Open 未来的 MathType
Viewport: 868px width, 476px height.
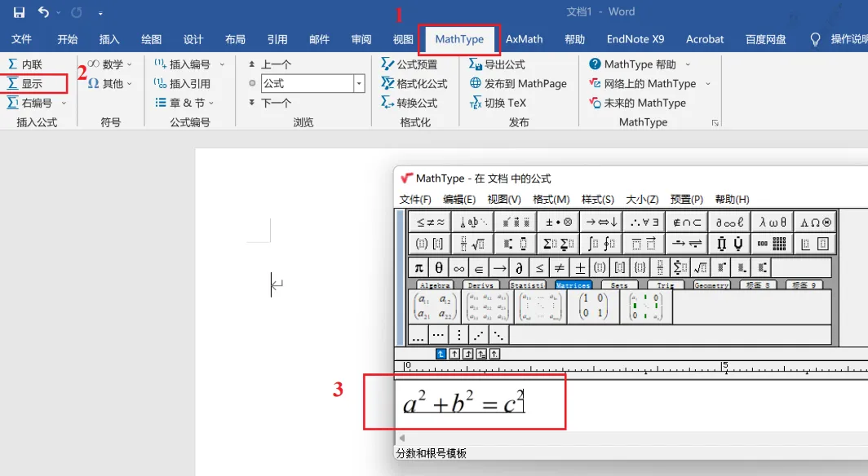(637, 103)
